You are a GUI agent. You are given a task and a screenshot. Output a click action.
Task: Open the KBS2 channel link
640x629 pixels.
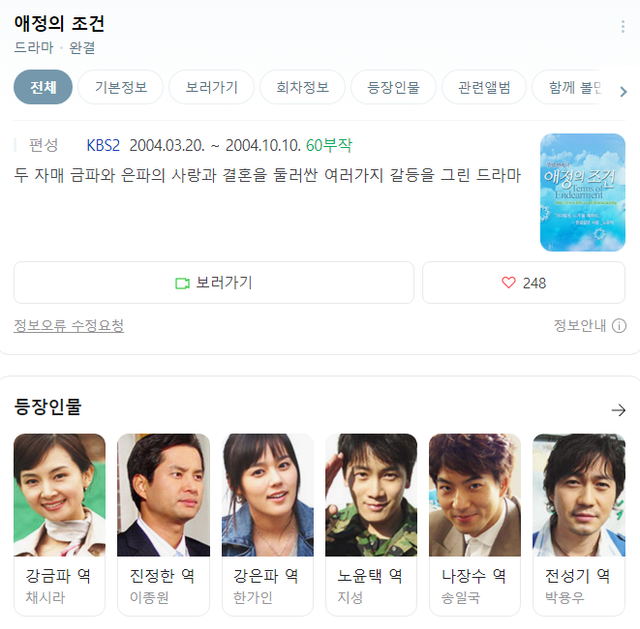click(103, 145)
